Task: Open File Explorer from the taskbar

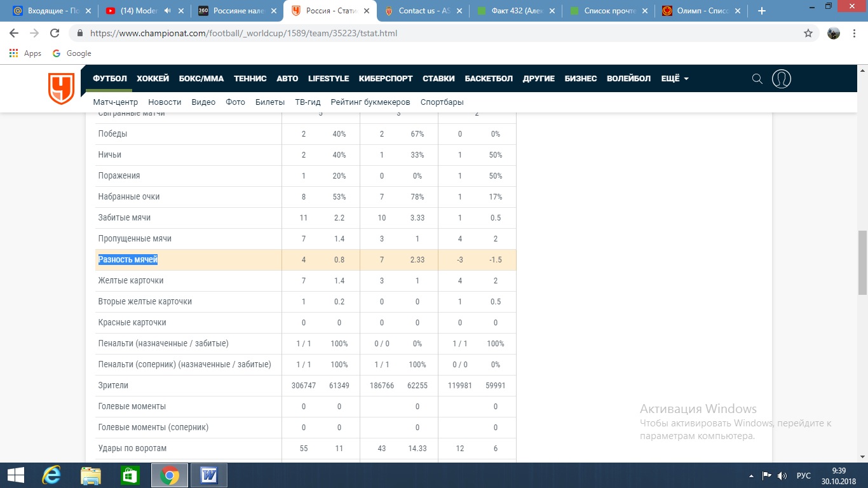Action: click(91, 475)
